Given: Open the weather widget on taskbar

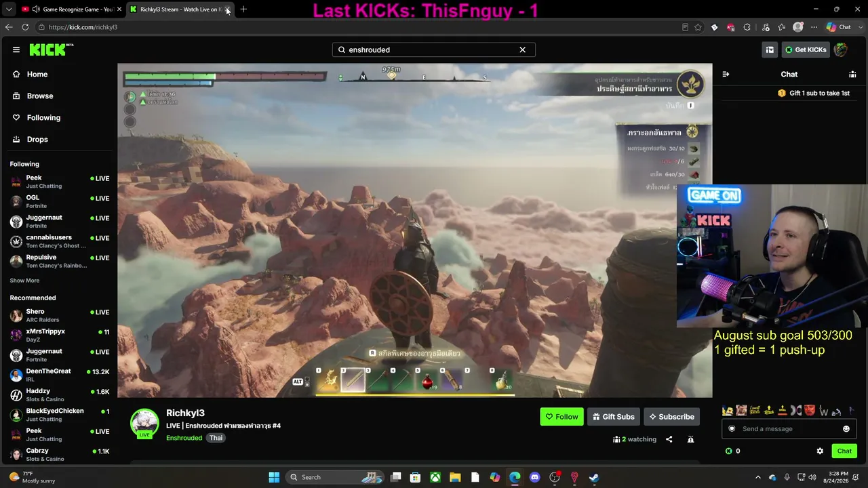Looking at the screenshot, I should point(32,477).
